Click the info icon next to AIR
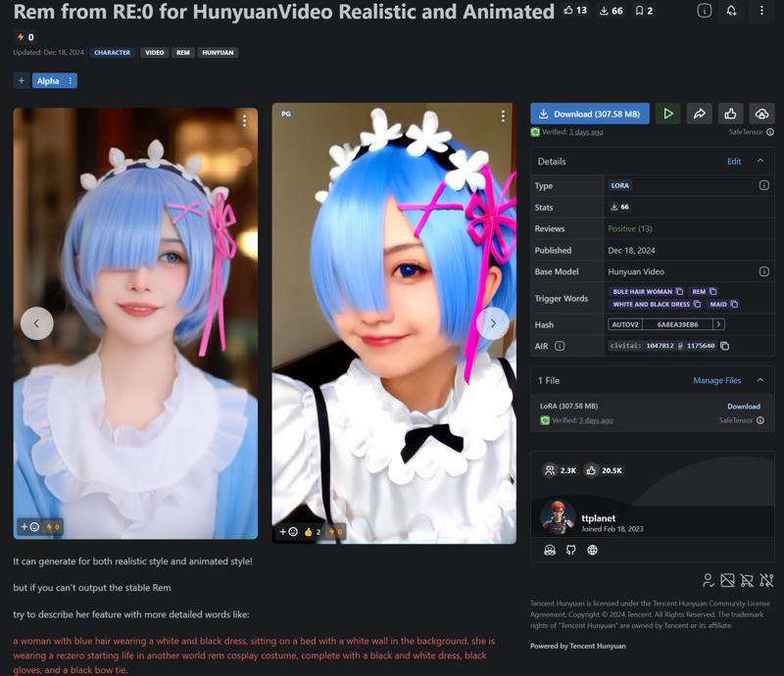The width and height of the screenshot is (784, 676). click(560, 346)
